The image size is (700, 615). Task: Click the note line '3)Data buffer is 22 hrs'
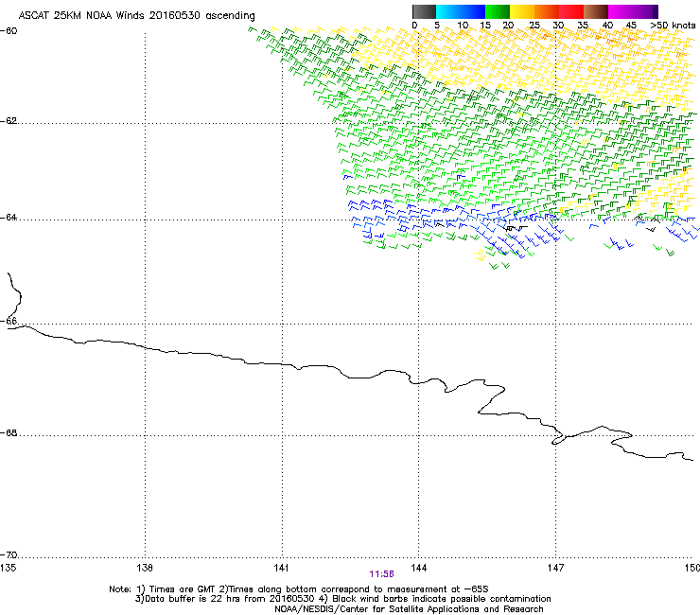[342, 599]
